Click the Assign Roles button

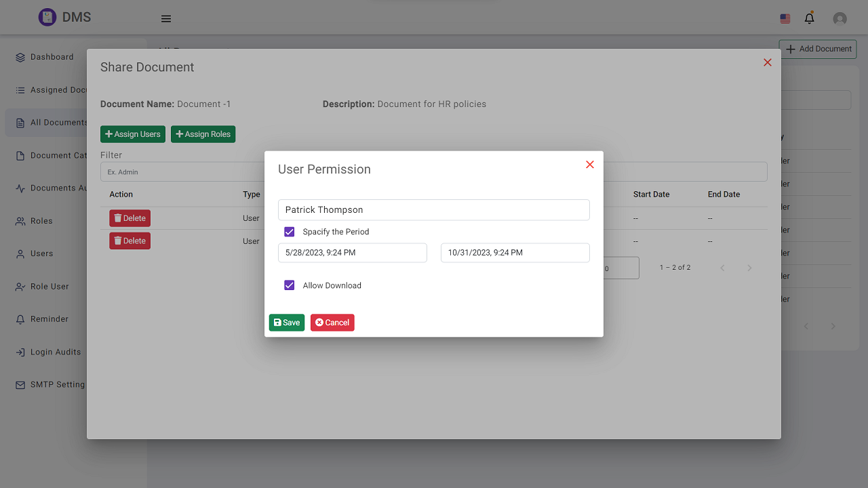coord(203,134)
